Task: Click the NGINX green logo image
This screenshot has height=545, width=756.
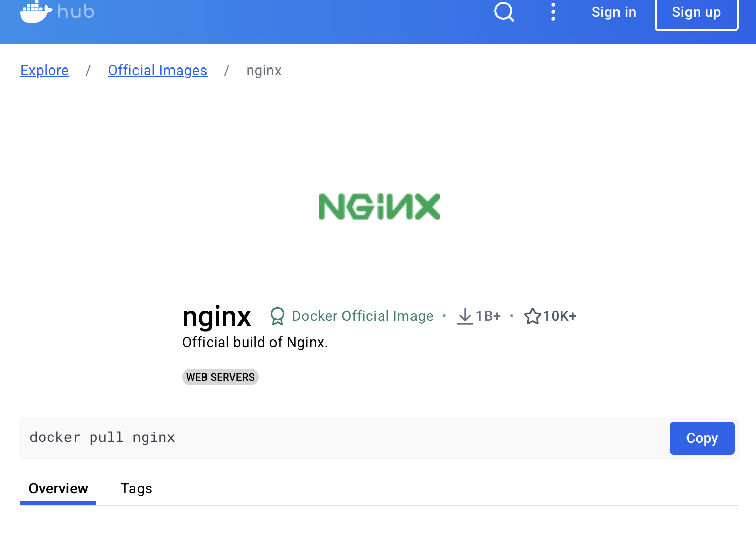Action: click(379, 207)
